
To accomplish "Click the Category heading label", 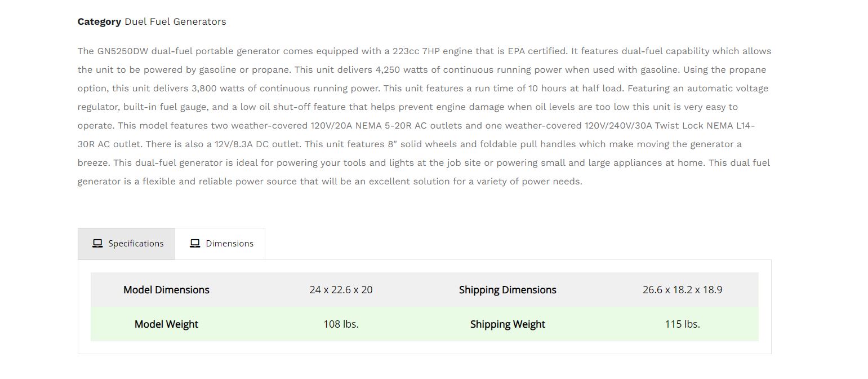I will (99, 21).
